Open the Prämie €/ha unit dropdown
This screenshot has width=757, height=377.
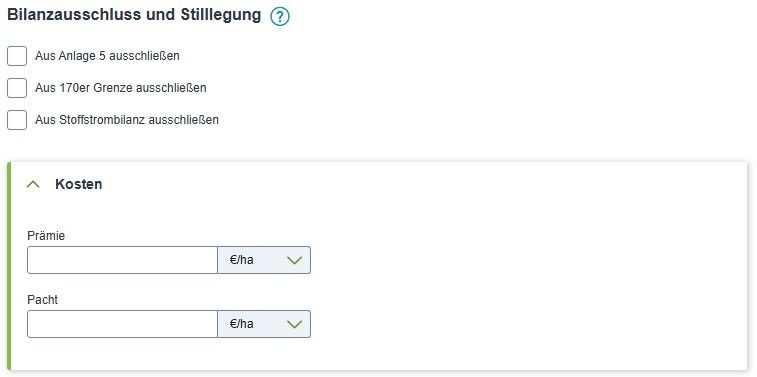[x=264, y=260]
